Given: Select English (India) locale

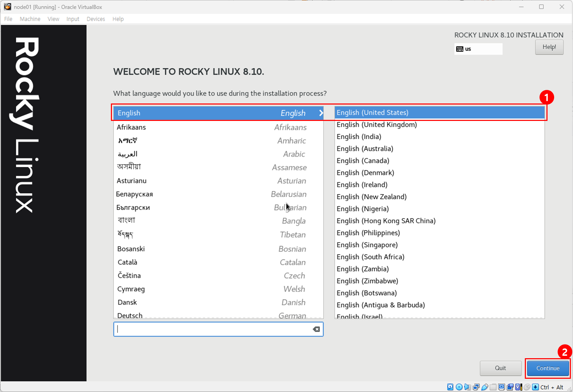Looking at the screenshot, I should click(x=439, y=137).
